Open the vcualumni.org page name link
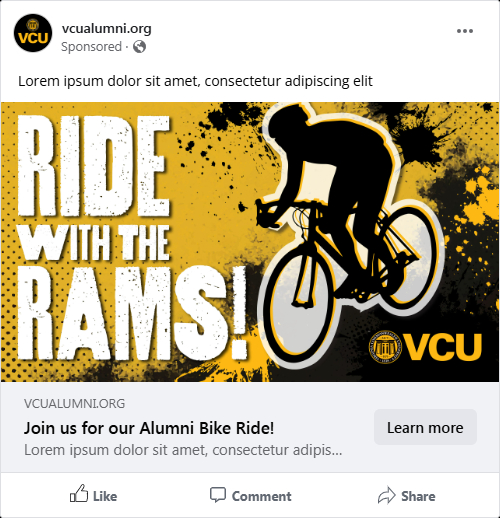500x518 pixels. (x=107, y=29)
